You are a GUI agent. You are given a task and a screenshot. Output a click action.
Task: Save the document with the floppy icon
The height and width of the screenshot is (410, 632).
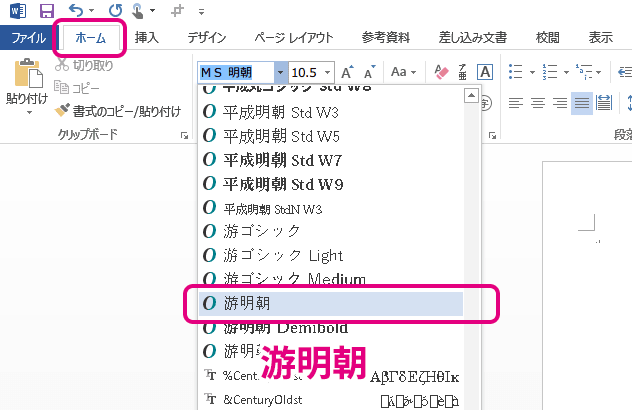coord(47,11)
